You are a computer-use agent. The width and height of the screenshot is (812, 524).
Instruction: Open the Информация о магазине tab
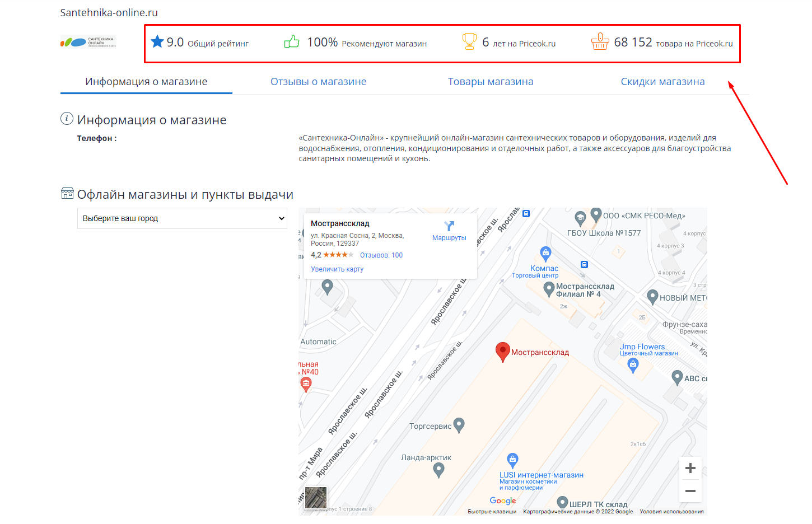click(146, 82)
